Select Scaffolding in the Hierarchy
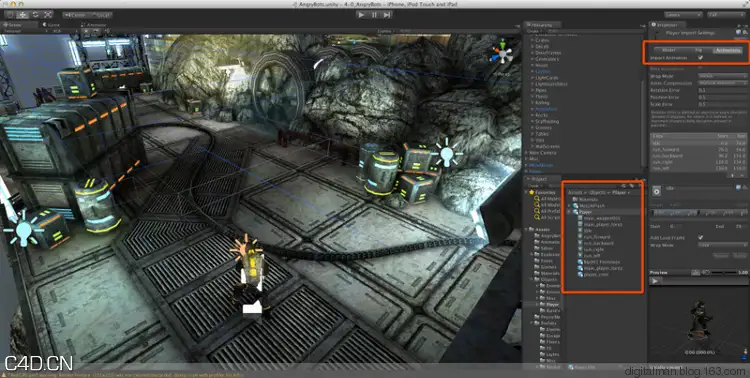The image size is (750, 378). click(546, 122)
